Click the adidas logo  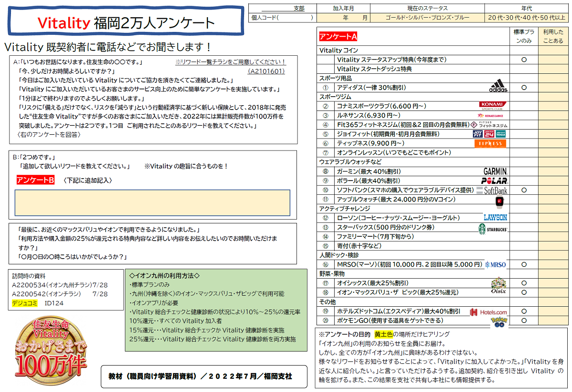(498, 86)
